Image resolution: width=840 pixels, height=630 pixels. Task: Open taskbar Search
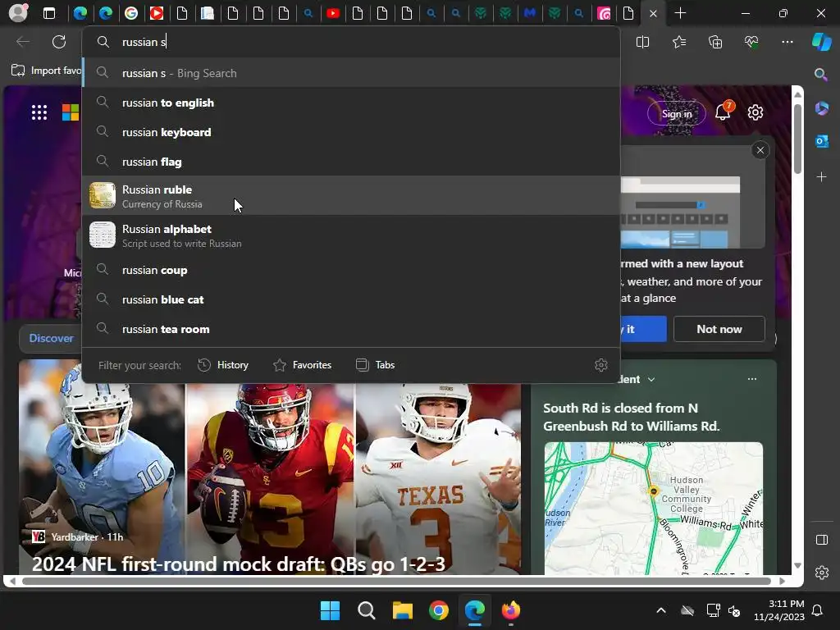367,610
